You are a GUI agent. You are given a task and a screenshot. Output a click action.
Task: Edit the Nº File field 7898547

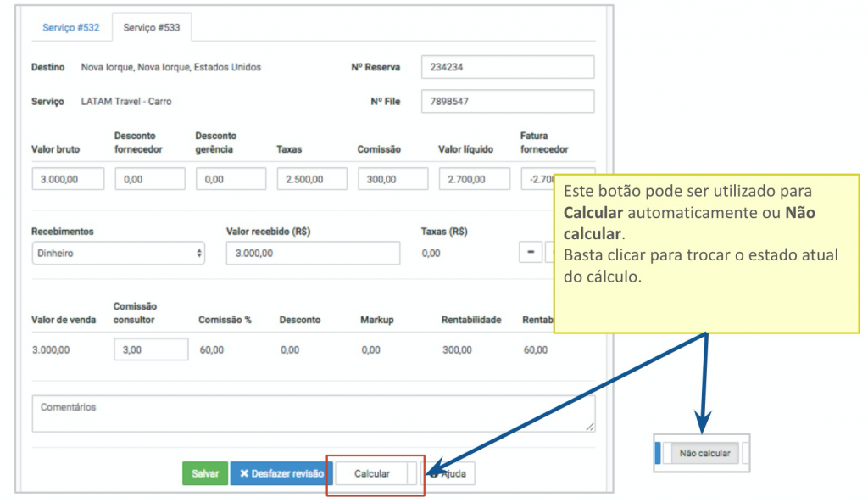tap(508, 102)
